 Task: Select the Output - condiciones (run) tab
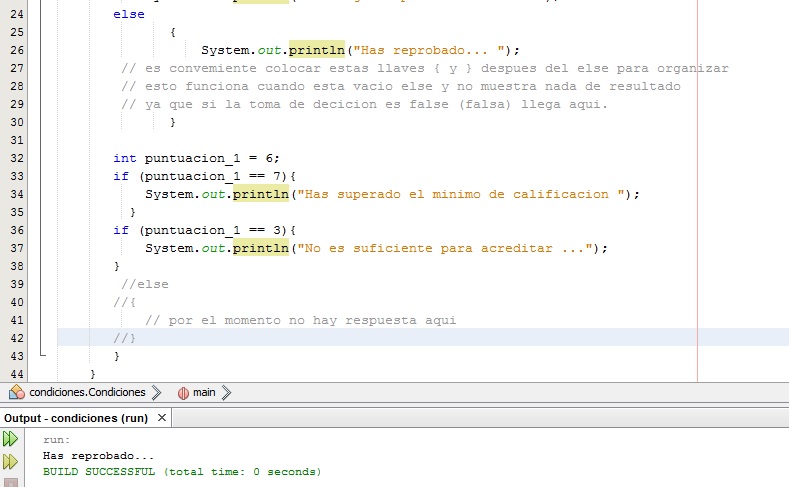point(75,418)
